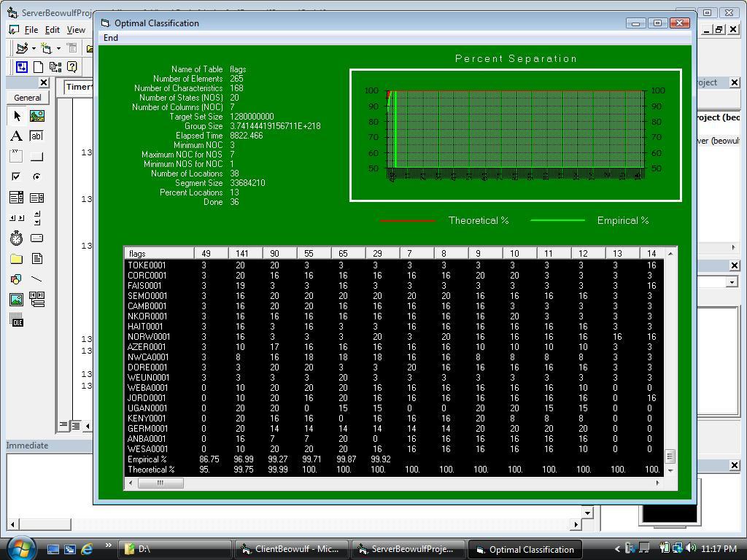The height and width of the screenshot is (560, 747).
Task: Launch Internet Explorer from quick launch
Action: (87, 549)
